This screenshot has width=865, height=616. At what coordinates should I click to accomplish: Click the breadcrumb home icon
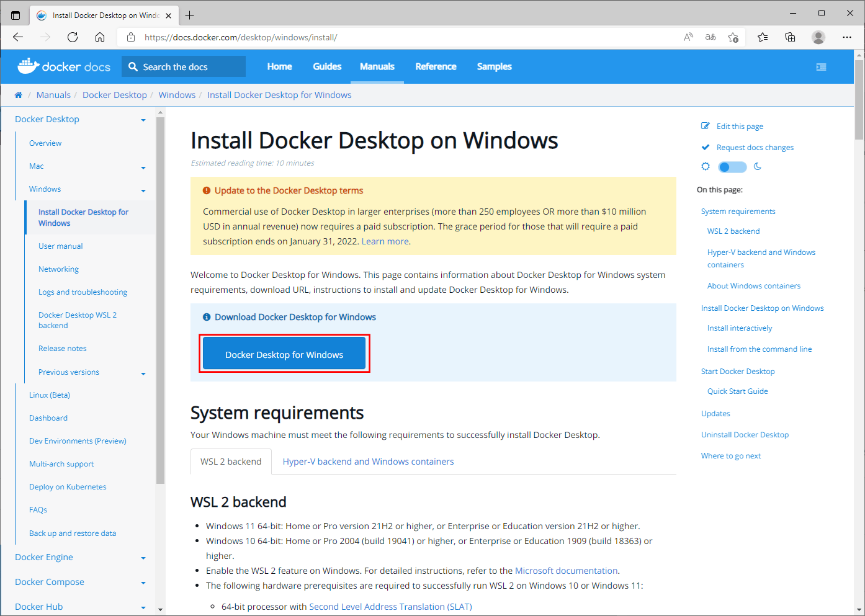19,95
